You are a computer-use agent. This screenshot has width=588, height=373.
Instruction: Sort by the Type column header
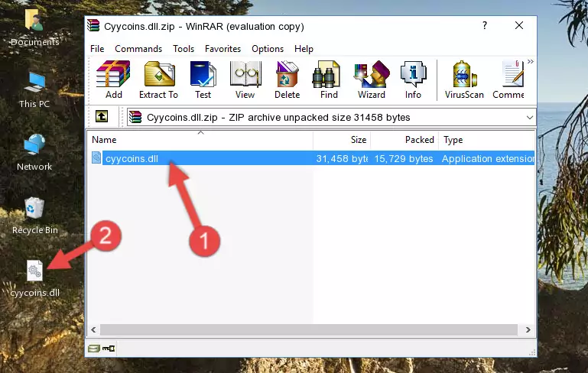[x=487, y=140]
